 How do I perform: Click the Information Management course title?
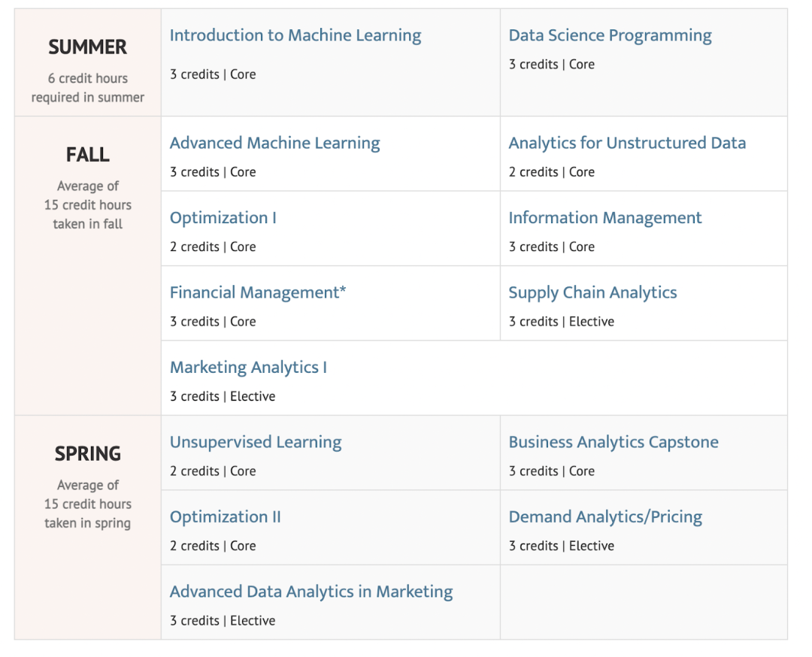point(604,217)
